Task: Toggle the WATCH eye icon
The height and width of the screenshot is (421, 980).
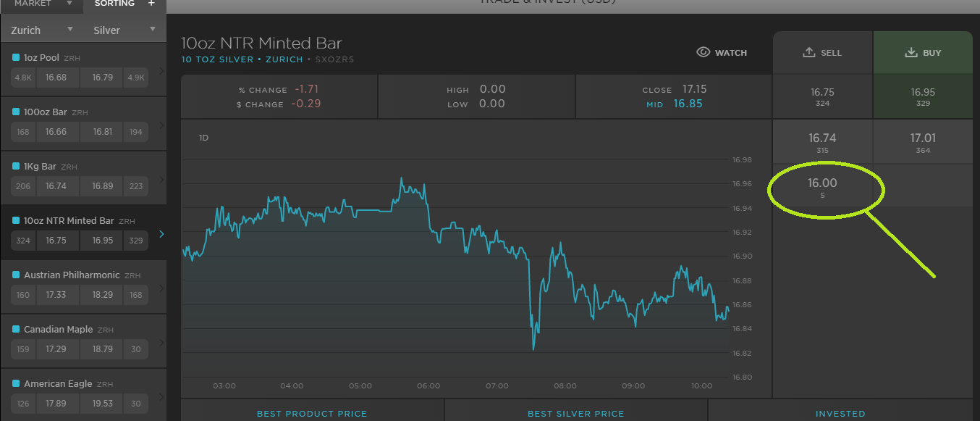Action: coord(703,52)
